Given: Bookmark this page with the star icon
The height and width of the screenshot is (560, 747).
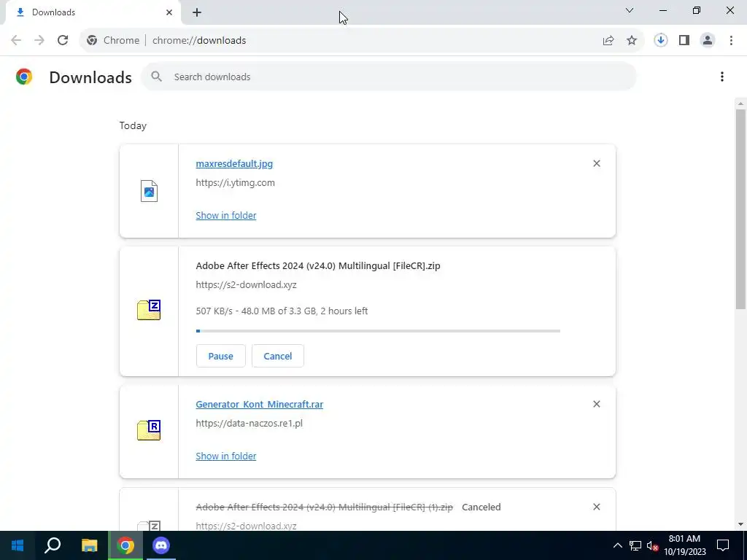Looking at the screenshot, I should pos(632,41).
